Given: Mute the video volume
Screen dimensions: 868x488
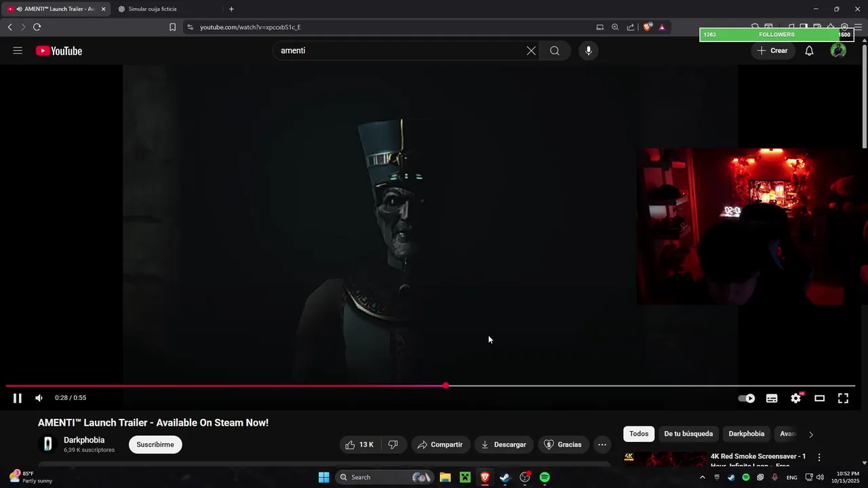Looking at the screenshot, I should [x=39, y=398].
